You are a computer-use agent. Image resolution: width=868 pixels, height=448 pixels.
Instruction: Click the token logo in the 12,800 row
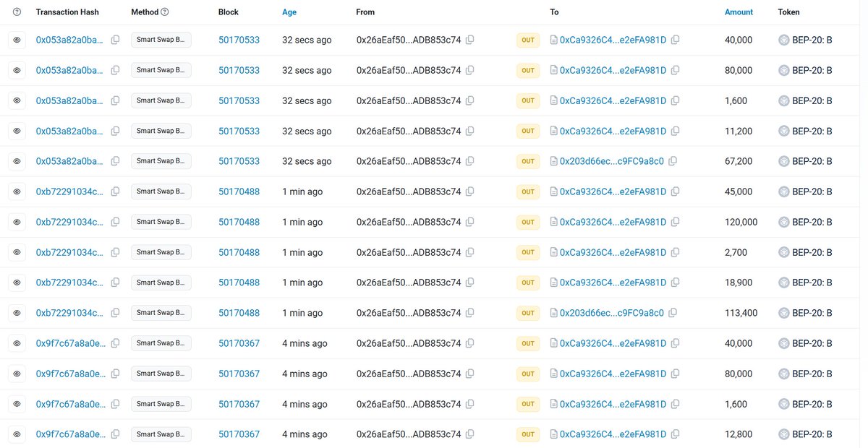[783, 435]
